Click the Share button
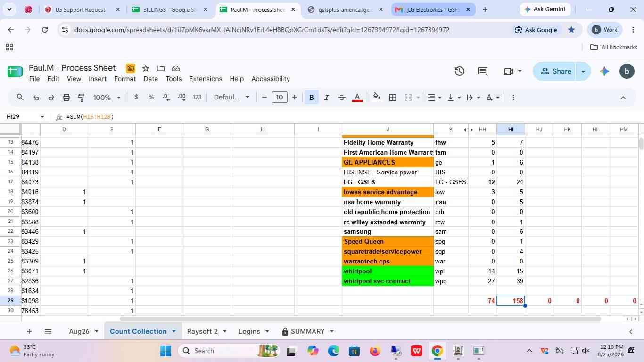Viewport: 644px width, 362px height. click(555, 71)
